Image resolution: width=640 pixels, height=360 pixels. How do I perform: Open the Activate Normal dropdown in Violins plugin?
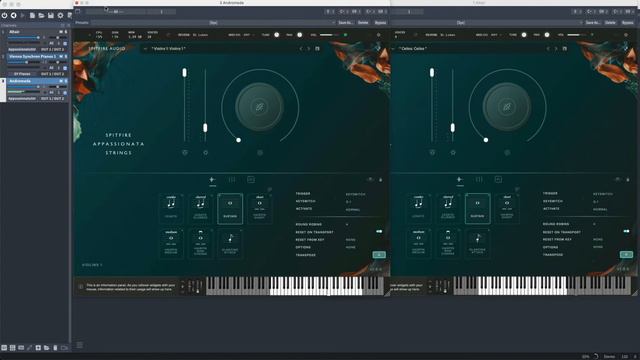(353, 210)
